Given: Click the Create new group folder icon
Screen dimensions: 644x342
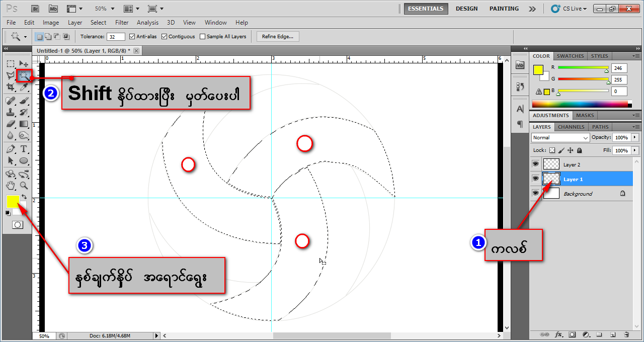Looking at the screenshot, I should [x=599, y=334].
